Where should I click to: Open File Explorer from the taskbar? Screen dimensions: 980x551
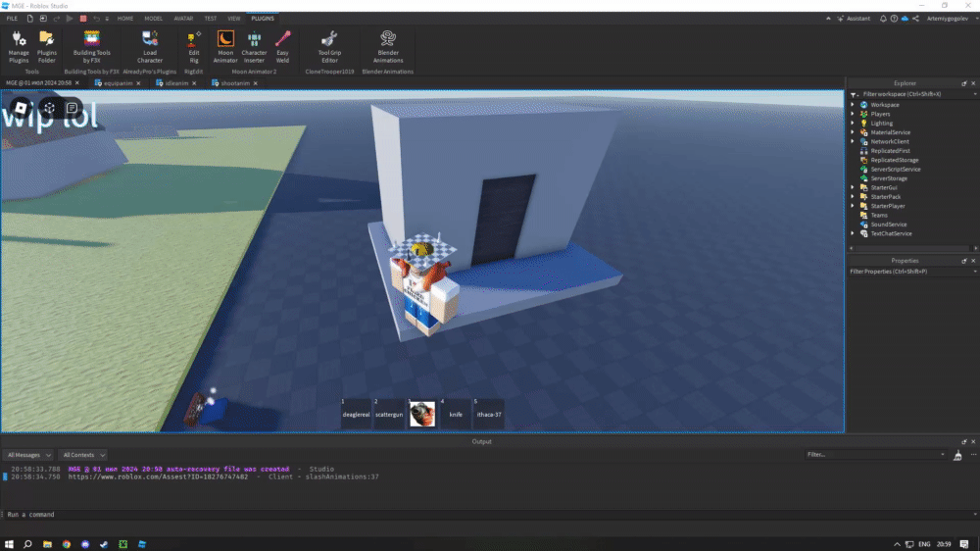point(47,544)
